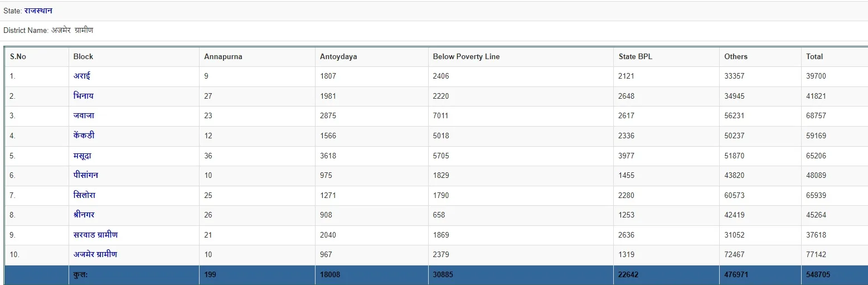Open the जवाजा block link

pos(84,115)
